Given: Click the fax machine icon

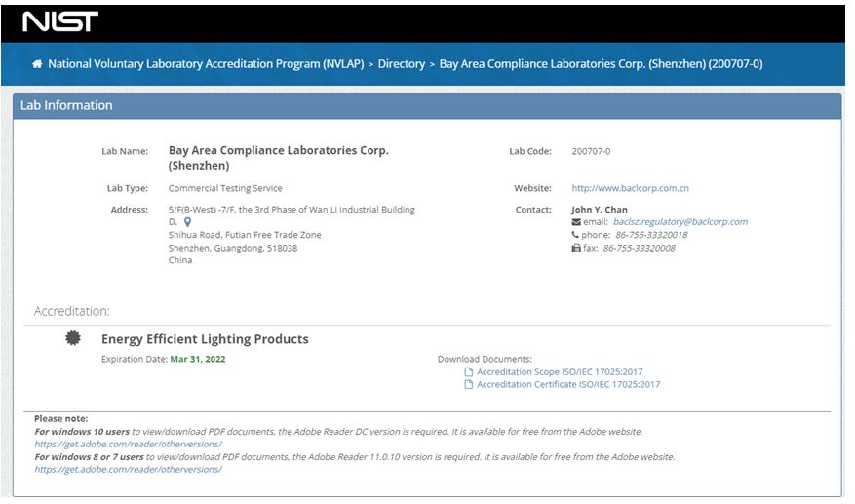Looking at the screenshot, I should [x=576, y=249].
